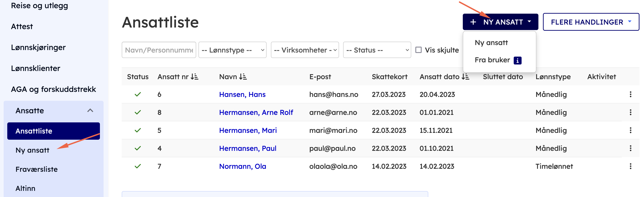Click the Navn/Personnummer search field
The width and height of the screenshot is (644, 197).
(x=159, y=50)
